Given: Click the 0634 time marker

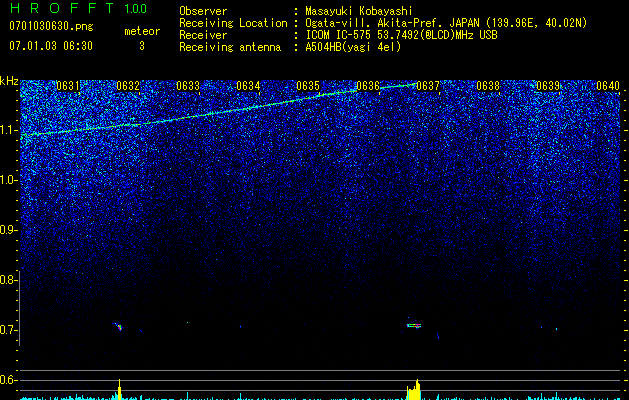Looking at the screenshot, I should coord(248,86).
